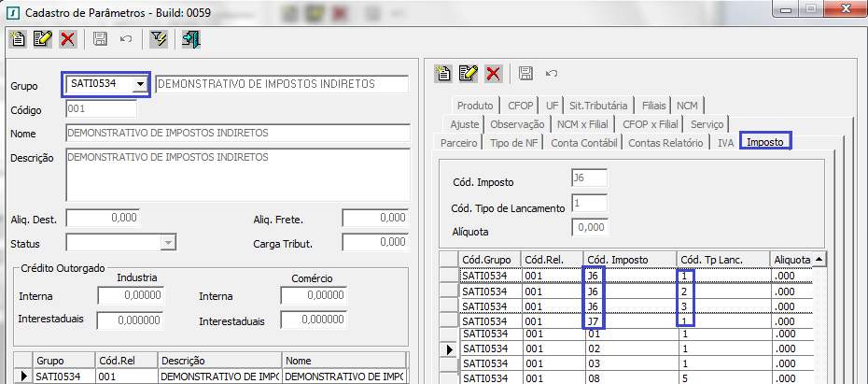This screenshot has height=384, width=868.
Task: Click the Carga Tribut. field
Action: tap(375, 242)
